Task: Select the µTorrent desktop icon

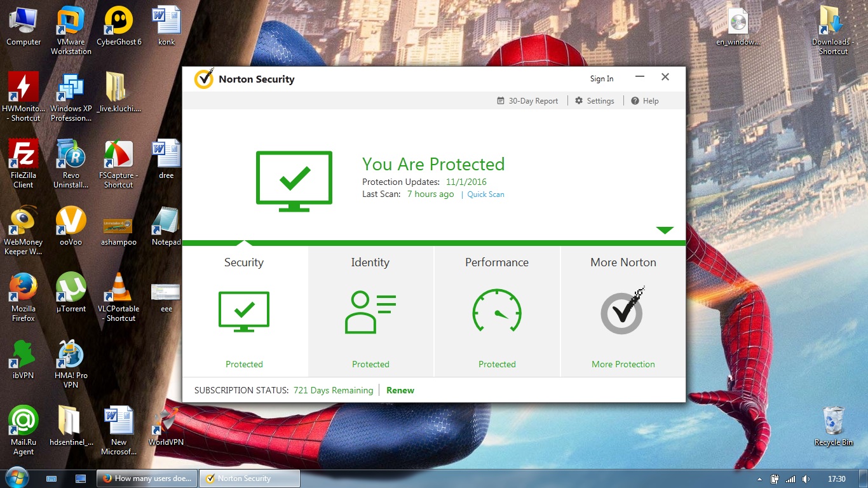Action: (x=71, y=293)
